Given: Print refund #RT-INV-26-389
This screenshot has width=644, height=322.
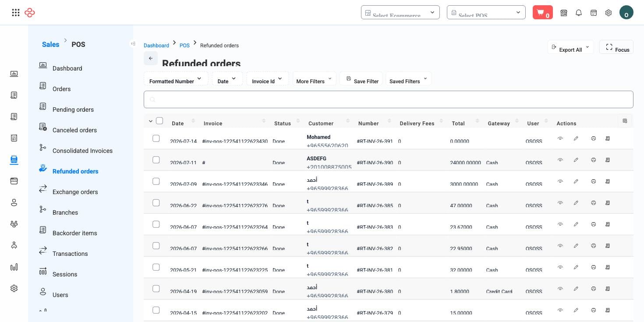Looking at the screenshot, I should pos(593,181).
